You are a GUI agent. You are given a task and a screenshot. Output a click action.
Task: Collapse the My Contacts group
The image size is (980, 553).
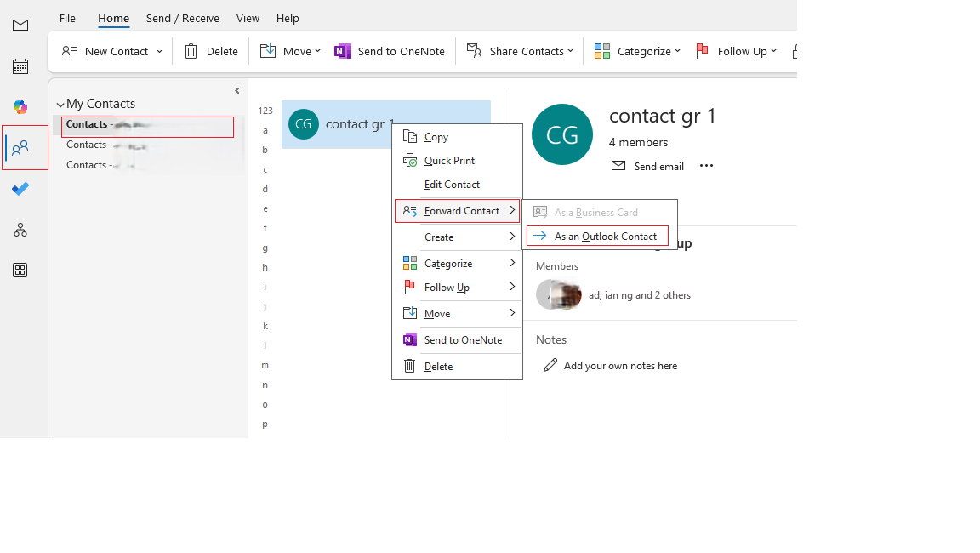coord(60,105)
